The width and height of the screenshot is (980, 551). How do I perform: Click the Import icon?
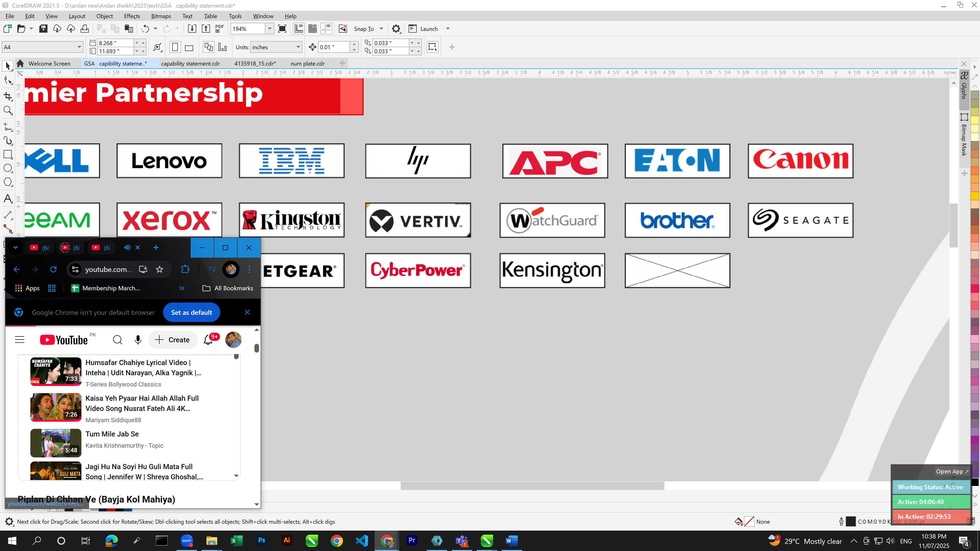pyautogui.click(x=192, y=29)
